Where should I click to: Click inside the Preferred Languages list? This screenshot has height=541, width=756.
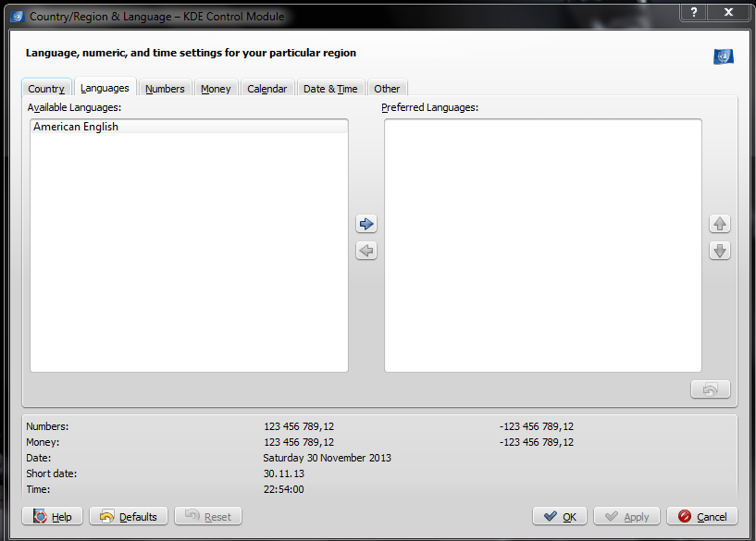(543, 246)
